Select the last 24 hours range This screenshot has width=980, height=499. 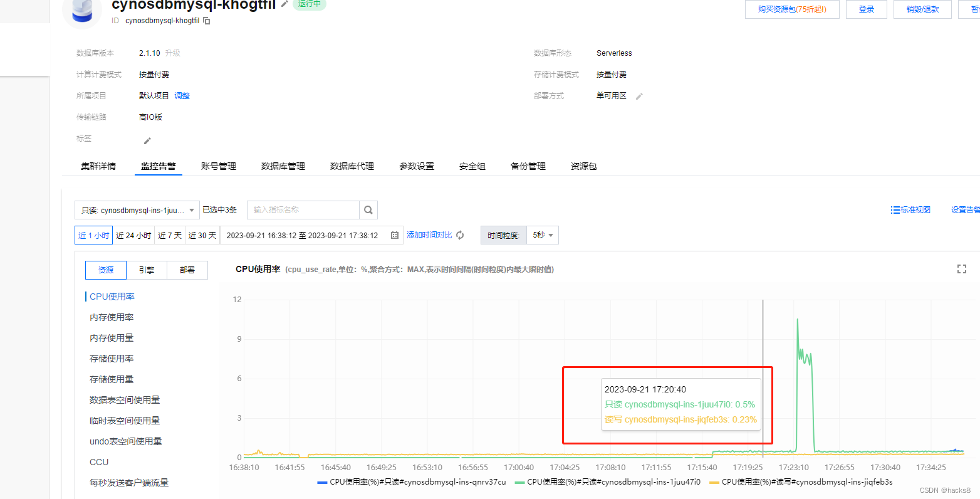point(133,235)
